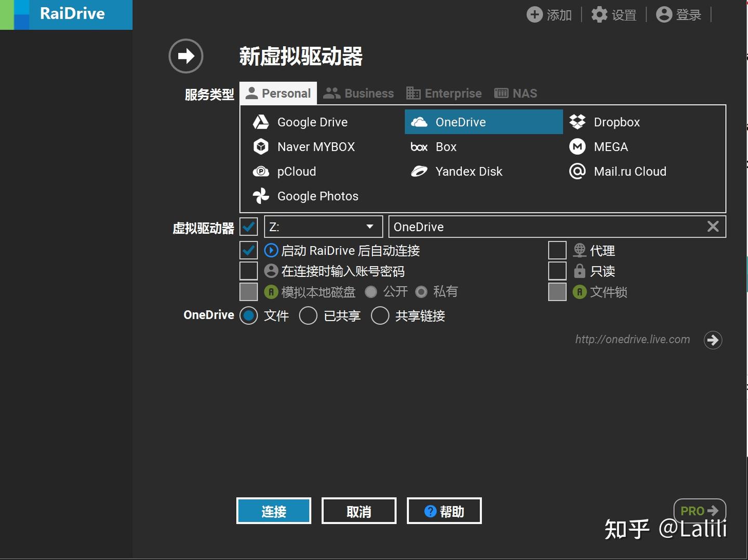The image size is (748, 560).
Task: Select Mail.ru Cloud service
Action: (x=630, y=171)
